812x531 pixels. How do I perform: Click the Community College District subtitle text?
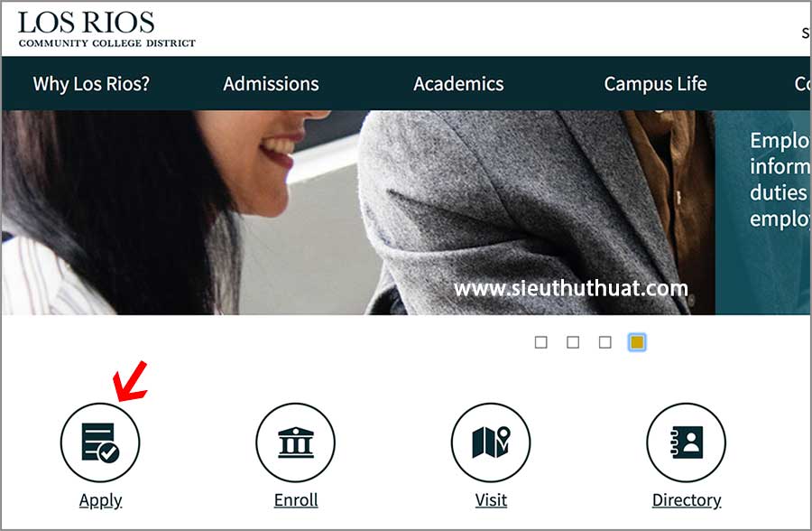click(107, 43)
